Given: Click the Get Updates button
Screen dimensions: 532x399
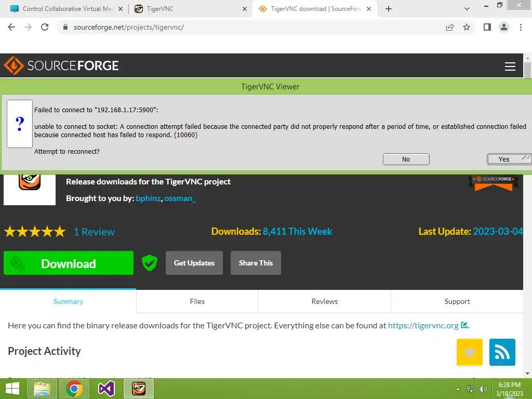Looking at the screenshot, I should click(194, 263).
